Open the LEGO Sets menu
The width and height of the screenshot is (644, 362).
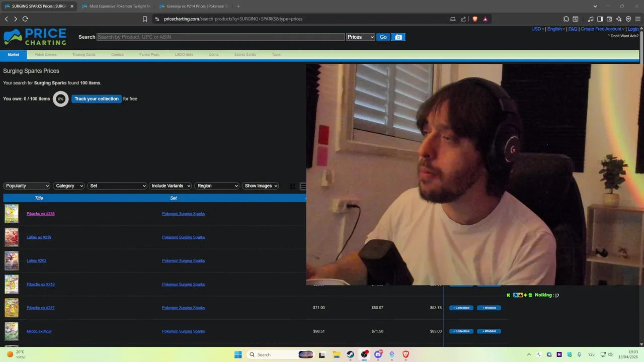point(184,55)
